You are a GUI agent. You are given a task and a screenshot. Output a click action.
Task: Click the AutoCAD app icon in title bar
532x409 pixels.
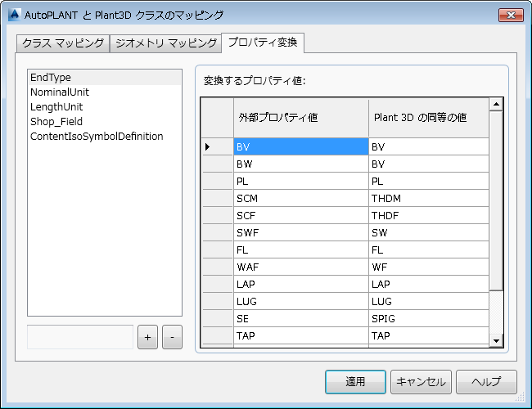click(x=14, y=15)
